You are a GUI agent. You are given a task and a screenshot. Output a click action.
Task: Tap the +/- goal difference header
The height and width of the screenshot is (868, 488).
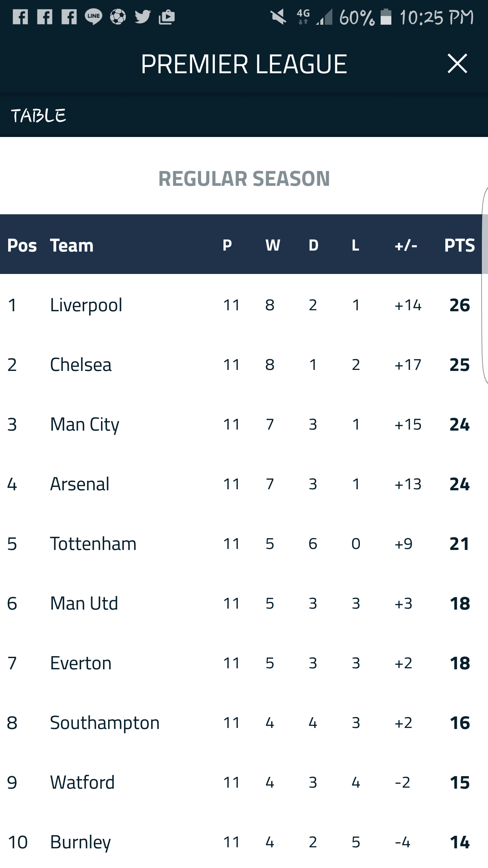(x=406, y=245)
